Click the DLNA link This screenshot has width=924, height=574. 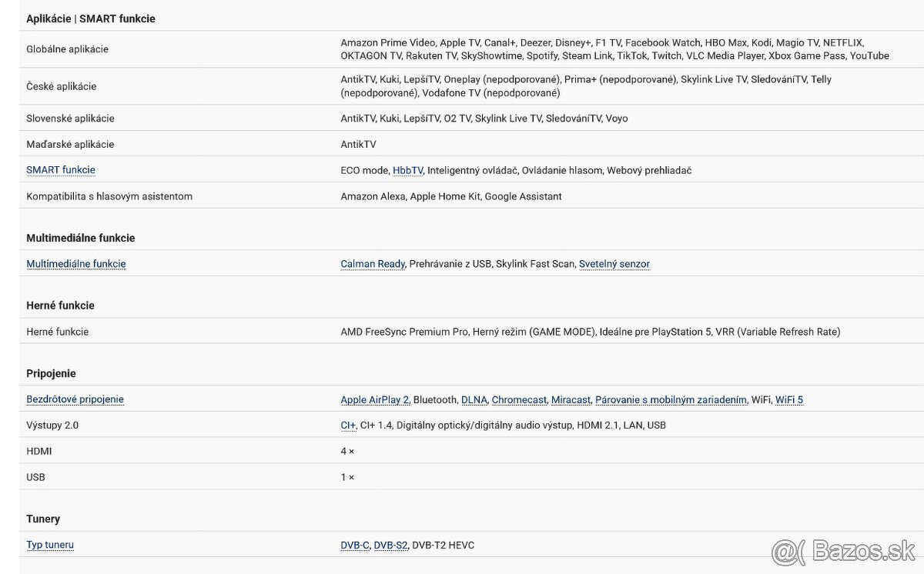pos(474,400)
